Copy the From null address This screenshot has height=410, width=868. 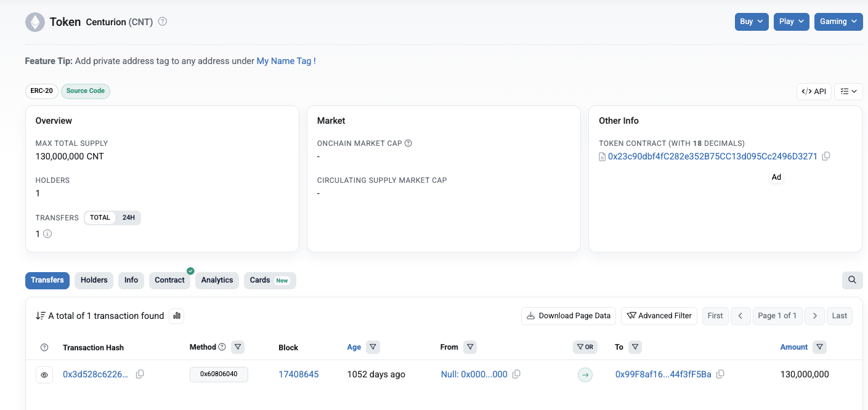click(516, 374)
